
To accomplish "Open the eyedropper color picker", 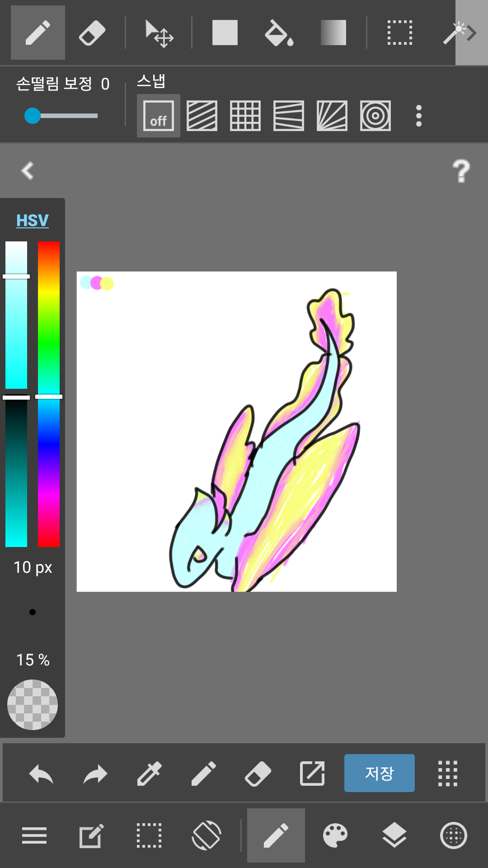I will click(x=149, y=774).
